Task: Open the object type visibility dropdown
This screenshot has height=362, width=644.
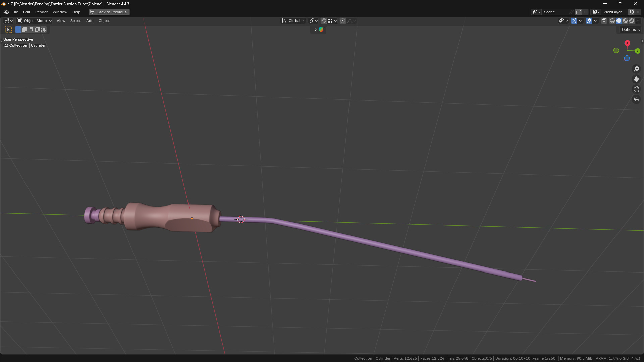Action: pos(563,21)
